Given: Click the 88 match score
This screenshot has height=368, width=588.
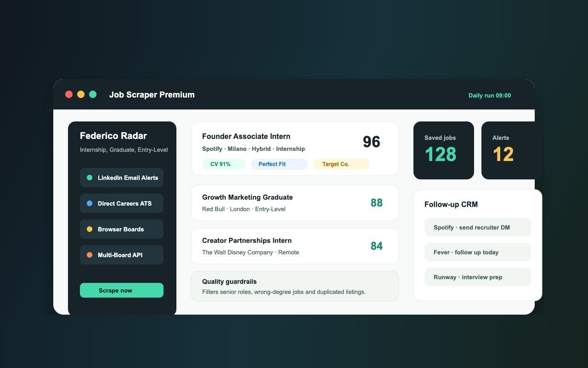Looking at the screenshot, I should point(377,203).
